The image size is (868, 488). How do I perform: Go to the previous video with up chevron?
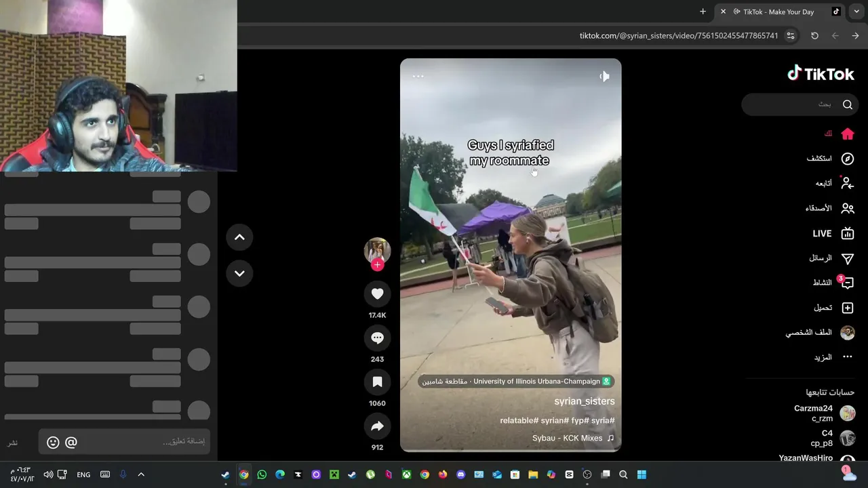point(239,237)
